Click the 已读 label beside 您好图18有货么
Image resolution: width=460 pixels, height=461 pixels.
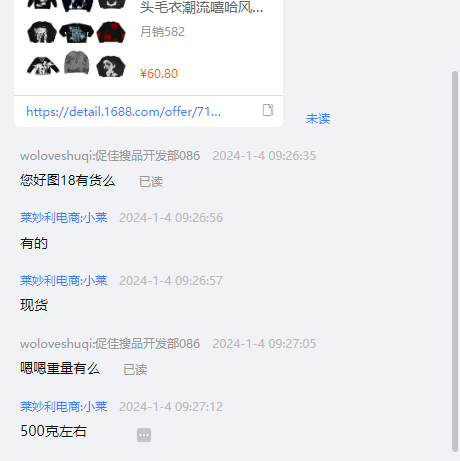[x=151, y=182]
